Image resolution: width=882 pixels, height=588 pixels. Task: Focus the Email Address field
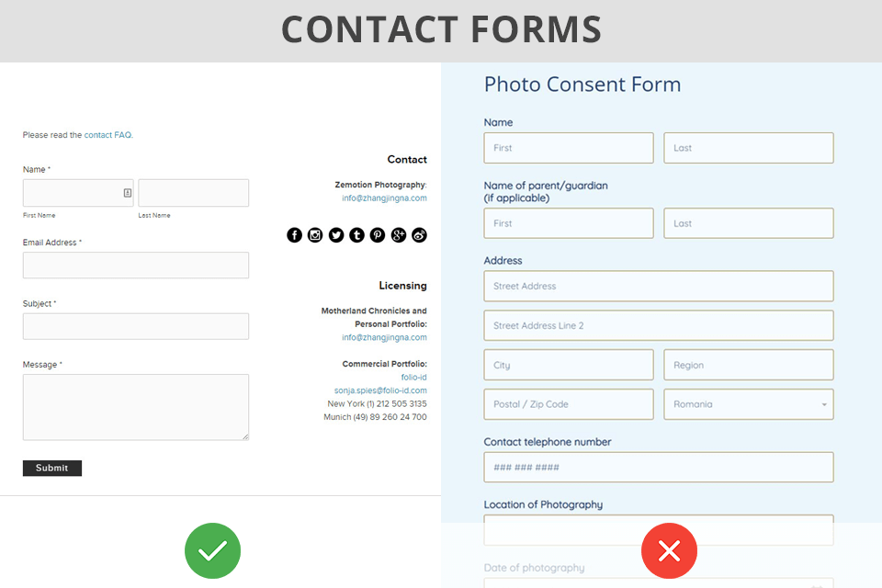click(136, 266)
